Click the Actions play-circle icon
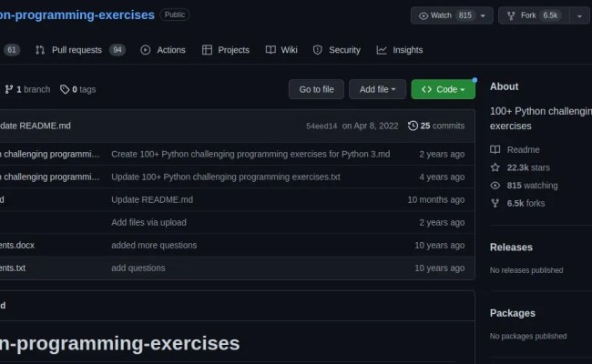 (146, 50)
